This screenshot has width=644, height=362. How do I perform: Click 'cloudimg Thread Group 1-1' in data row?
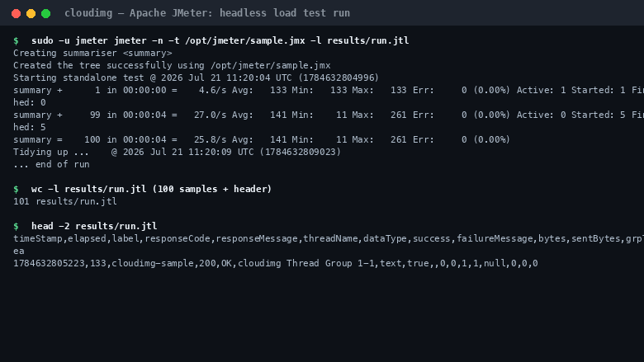click(306, 263)
